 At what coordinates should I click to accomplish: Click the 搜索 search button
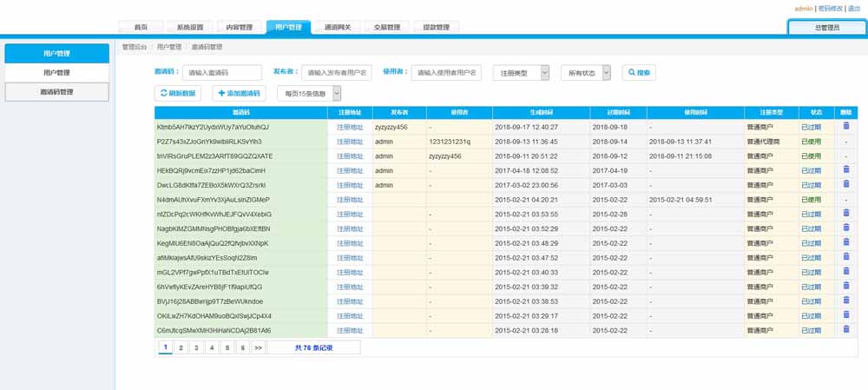point(637,73)
